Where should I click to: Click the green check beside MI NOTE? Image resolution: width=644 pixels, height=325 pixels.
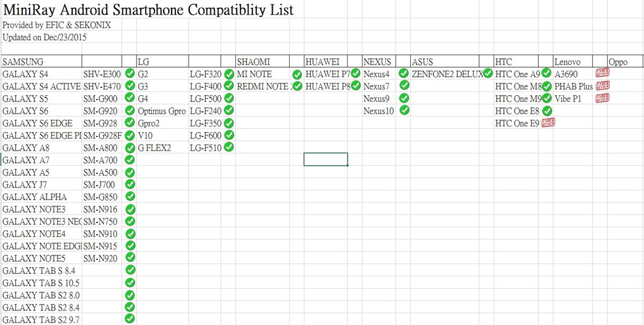tap(297, 75)
